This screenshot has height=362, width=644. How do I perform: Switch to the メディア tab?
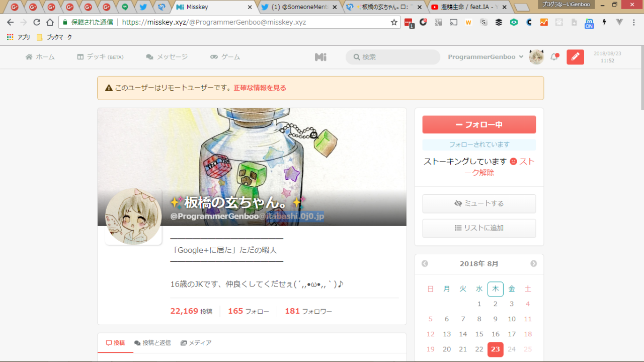pos(196,343)
